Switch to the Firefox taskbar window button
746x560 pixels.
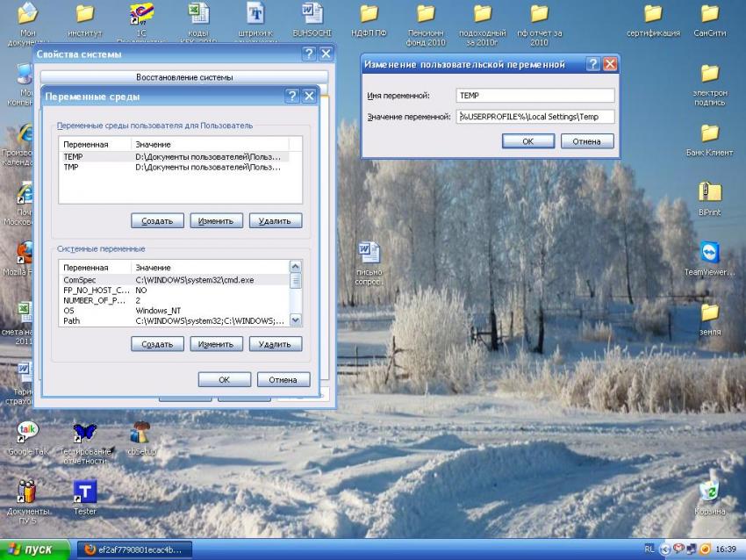pos(133,549)
